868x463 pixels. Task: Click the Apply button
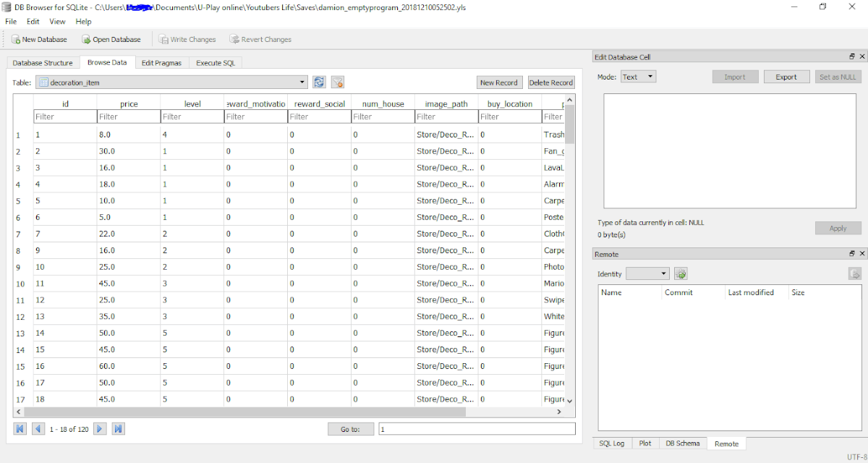(838, 228)
